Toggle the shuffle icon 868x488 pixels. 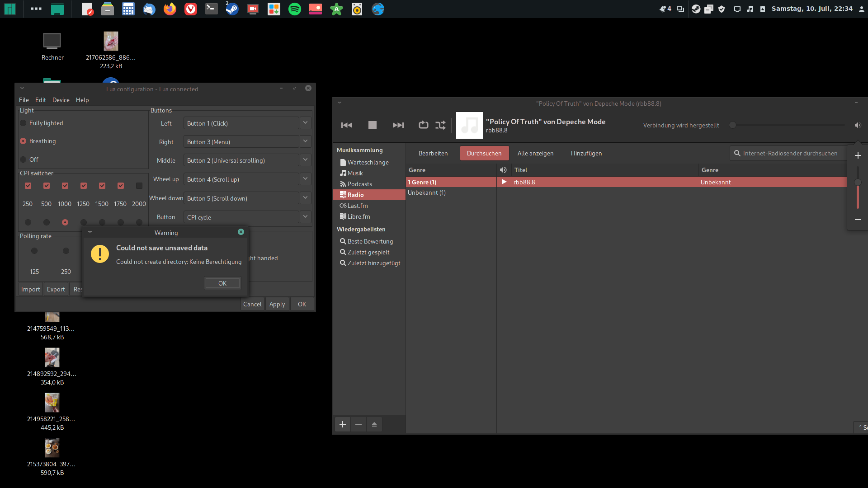(440, 125)
